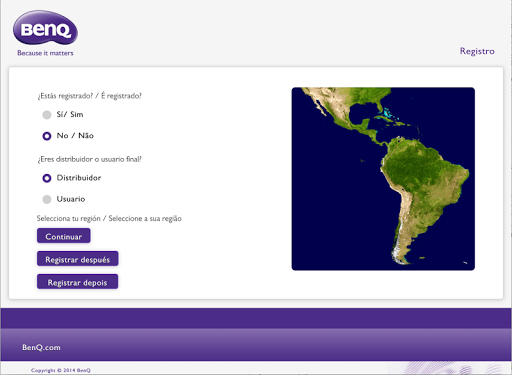This screenshot has height=375, width=512.
Task: Select the Sí / Sim radio button
Action: tap(47, 115)
